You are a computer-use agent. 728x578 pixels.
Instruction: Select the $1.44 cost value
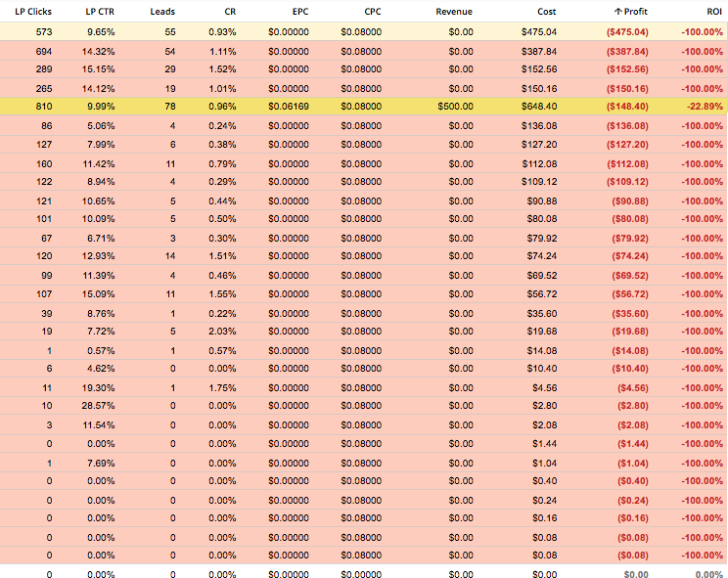[545, 443]
